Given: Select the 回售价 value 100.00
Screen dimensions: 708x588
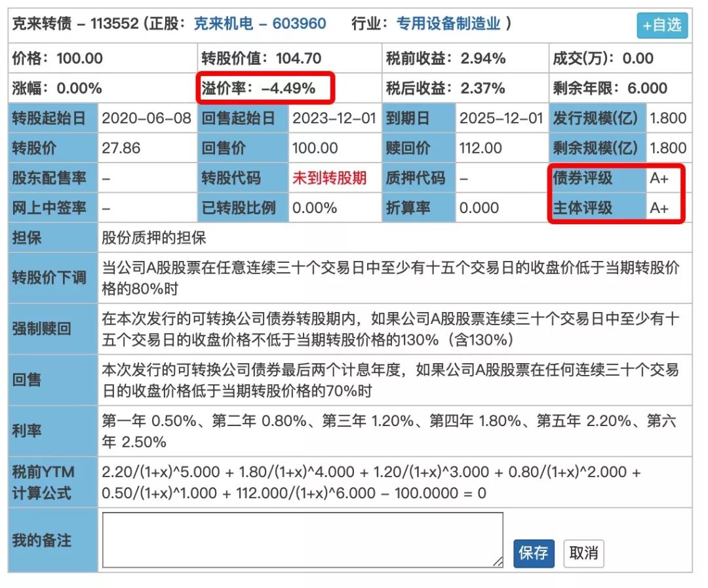Looking at the screenshot, I should click(315, 148).
